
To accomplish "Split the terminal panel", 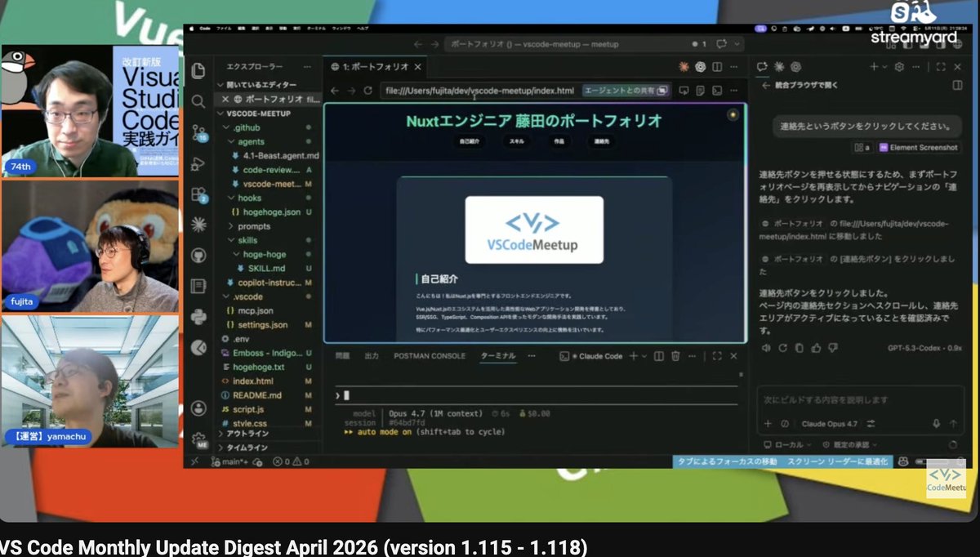I will [x=657, y=356].
